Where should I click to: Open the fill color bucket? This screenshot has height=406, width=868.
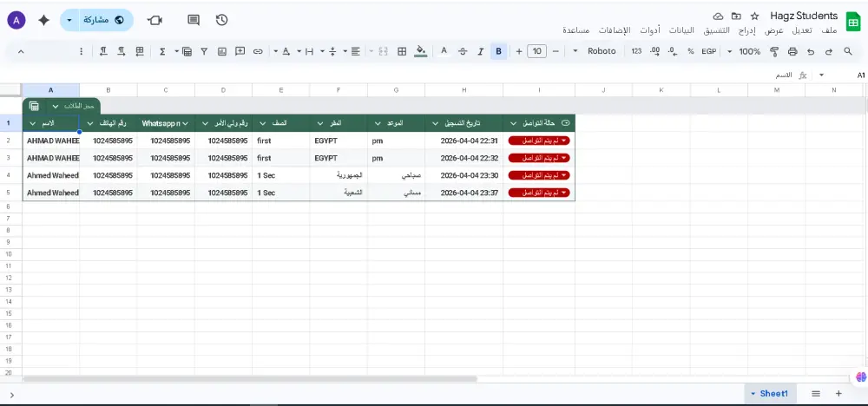pyautogui.click(x=421, y=51)
